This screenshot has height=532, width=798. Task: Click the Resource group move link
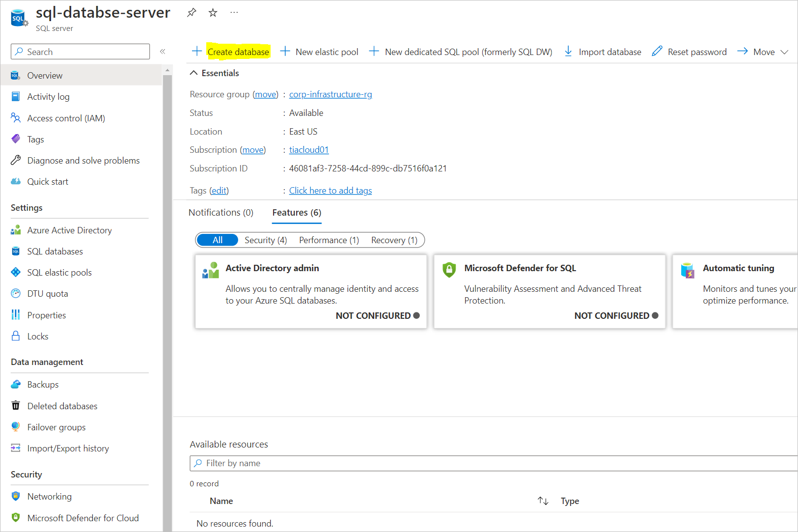pyautogui.click(x=266, y=94)
